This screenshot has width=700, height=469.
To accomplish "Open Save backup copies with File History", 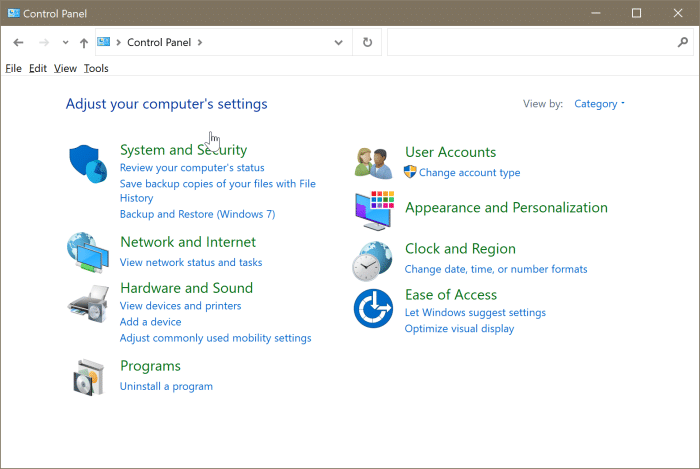I will [x=217, y=191].
